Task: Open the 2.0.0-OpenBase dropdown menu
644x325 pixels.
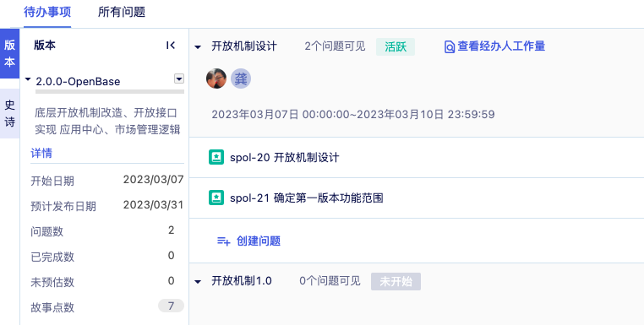Action: (179, 79)
